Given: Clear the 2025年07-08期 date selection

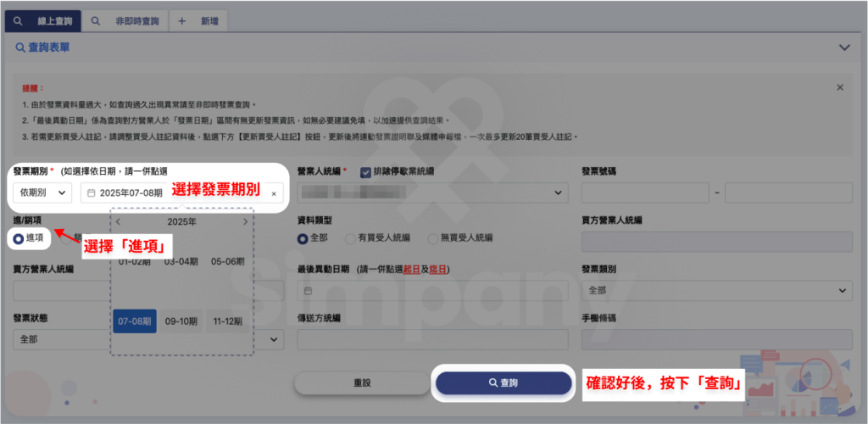Looking at the screenshot, I should [274, 193].
